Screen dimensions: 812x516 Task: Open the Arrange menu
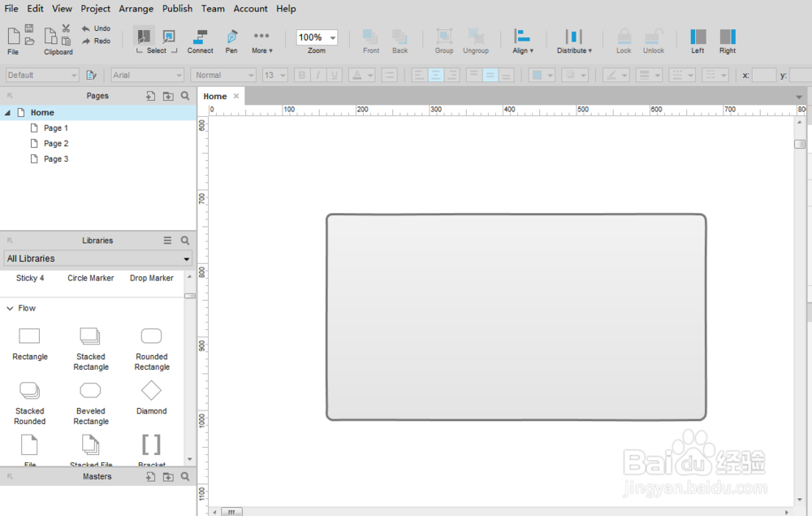coord(136,9)
